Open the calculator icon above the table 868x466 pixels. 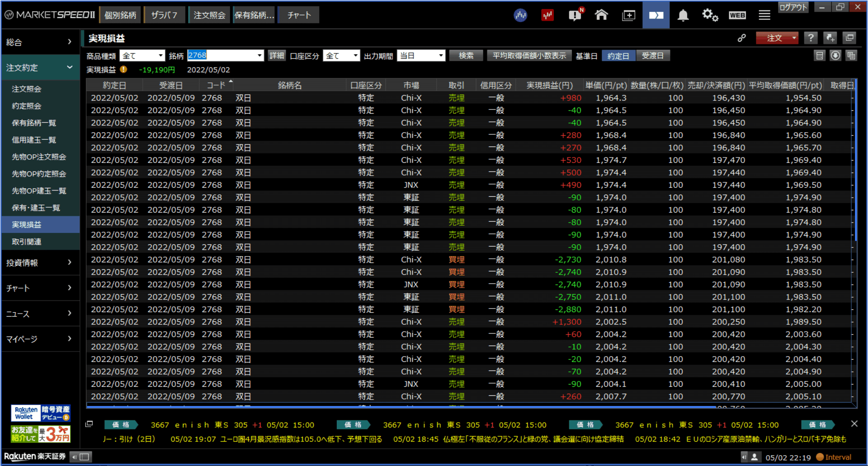(x=820, y=56)
